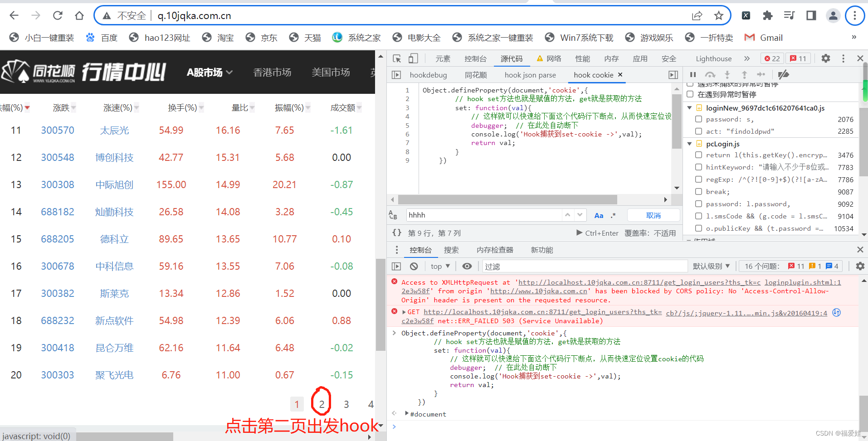Create a live expression with the eye icon

point(468,266)
